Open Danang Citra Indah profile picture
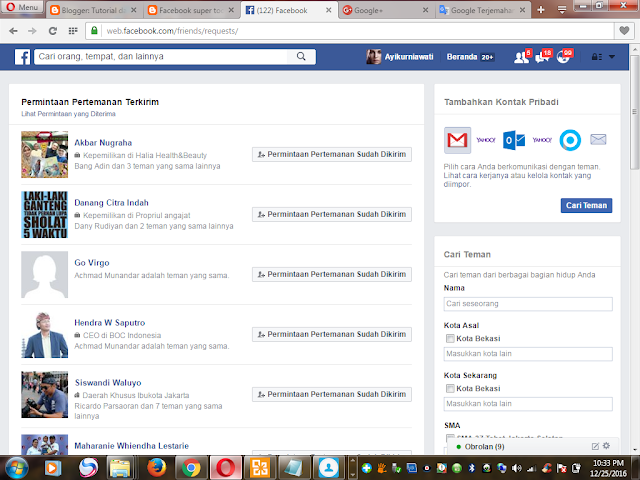This screenshot has width=640, height=480. coord(44,215)
